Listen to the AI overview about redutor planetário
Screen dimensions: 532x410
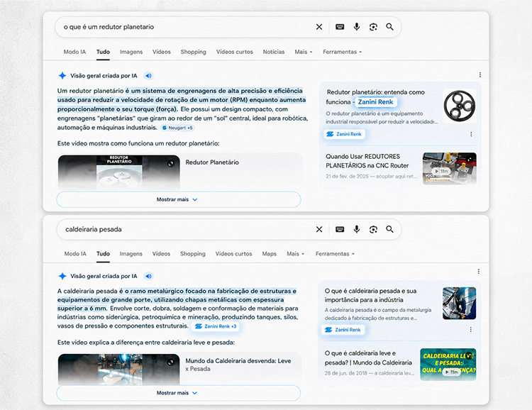click(x=148, y=76)
